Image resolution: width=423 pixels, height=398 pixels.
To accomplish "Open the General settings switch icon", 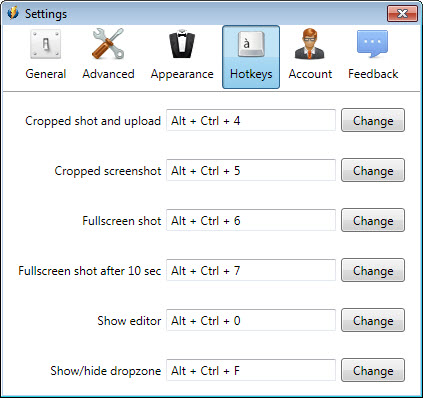I will (x=46, y=44).
